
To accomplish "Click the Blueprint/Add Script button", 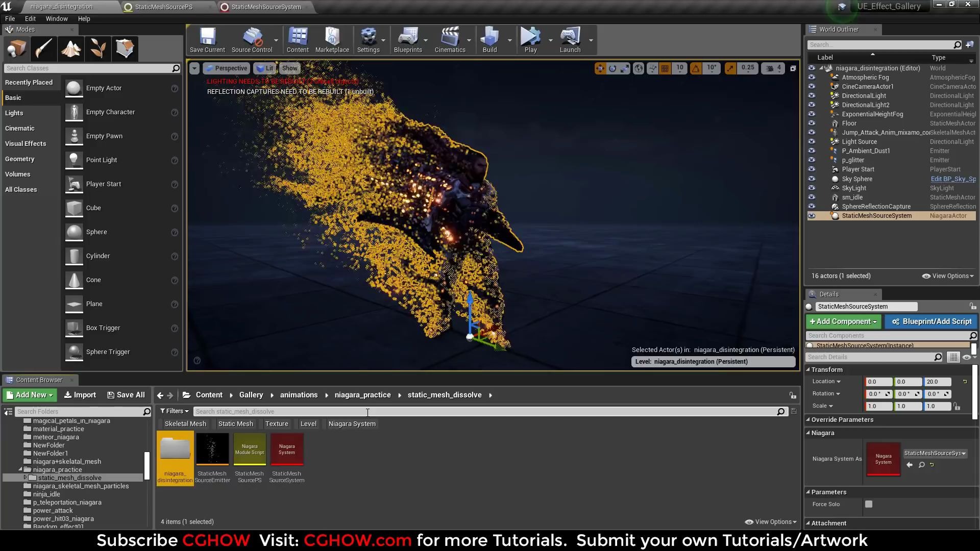I will 931,321.
